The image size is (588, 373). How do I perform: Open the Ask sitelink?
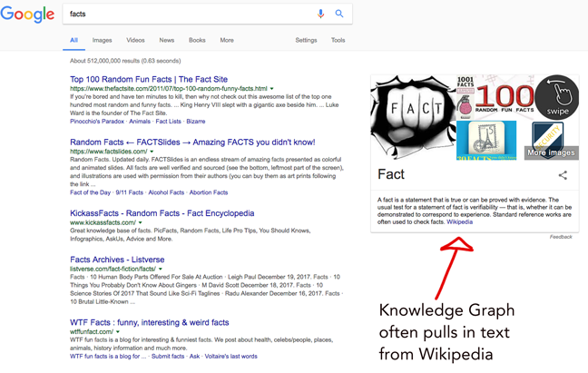pyautogui.click(x=194, y=357)
